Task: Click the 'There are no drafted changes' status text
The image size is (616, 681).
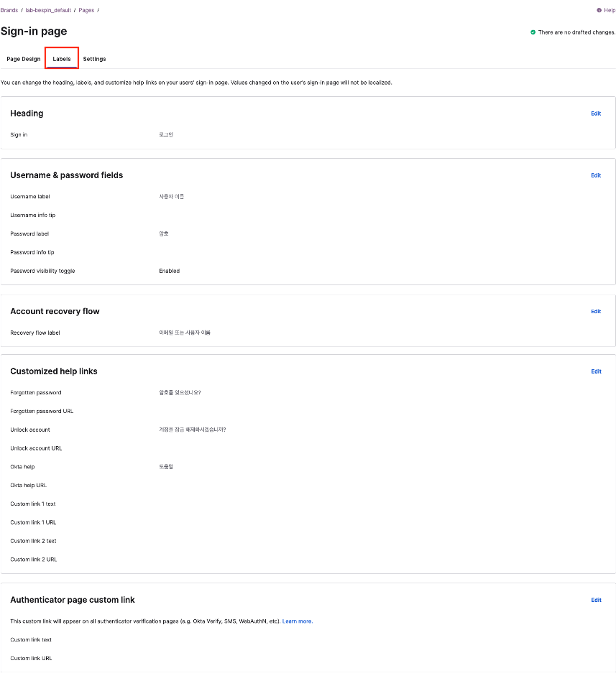Action: (x=576, y=32)
